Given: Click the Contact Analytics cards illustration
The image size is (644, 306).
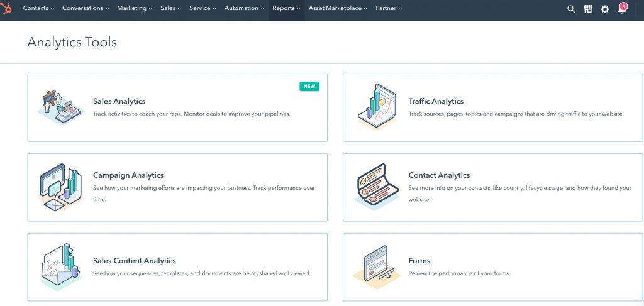Looking at the screenshot, I should click(377, 187).
